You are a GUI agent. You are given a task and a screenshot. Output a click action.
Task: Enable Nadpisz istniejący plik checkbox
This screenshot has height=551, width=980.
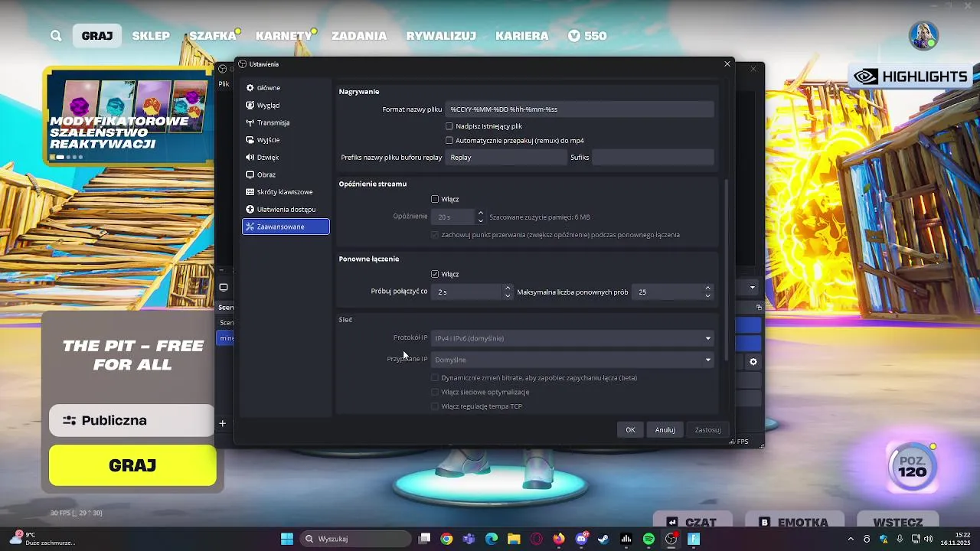pos(449,126)
